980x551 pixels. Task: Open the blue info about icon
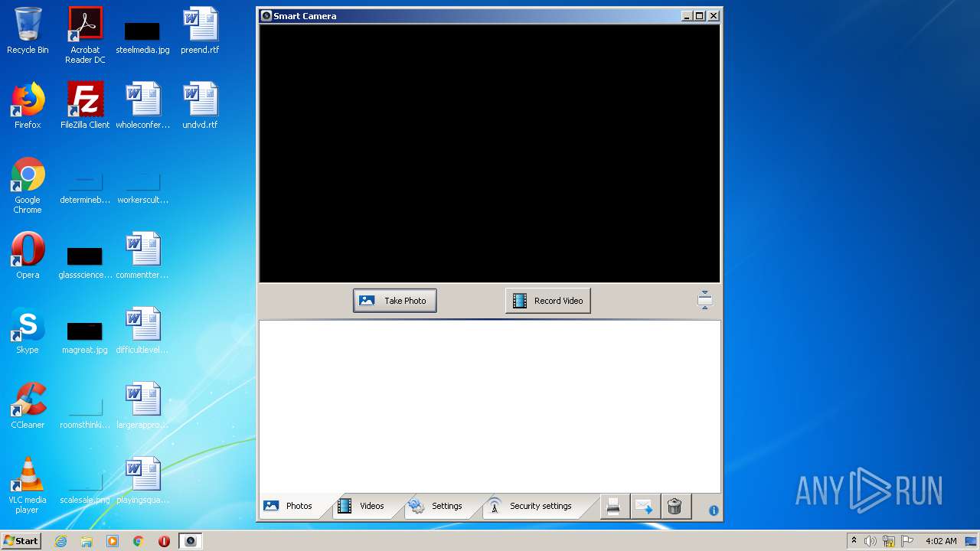click(x=714, y=510)
